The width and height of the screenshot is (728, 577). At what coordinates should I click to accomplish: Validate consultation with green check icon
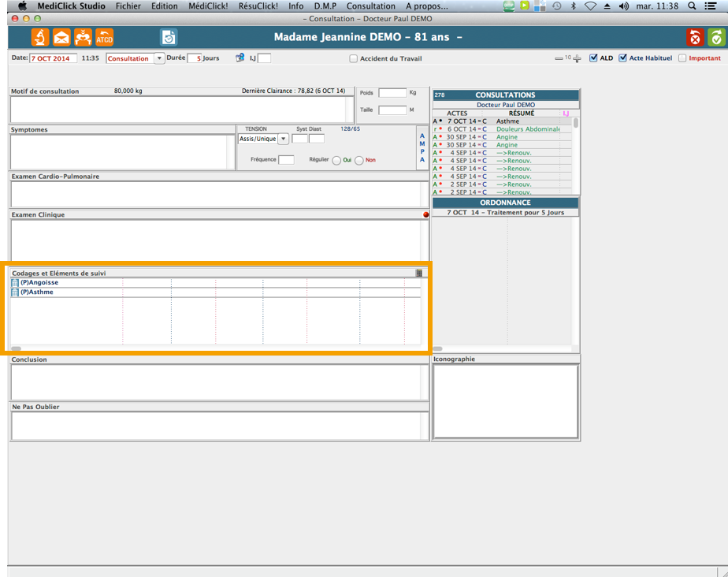[715, 37]
